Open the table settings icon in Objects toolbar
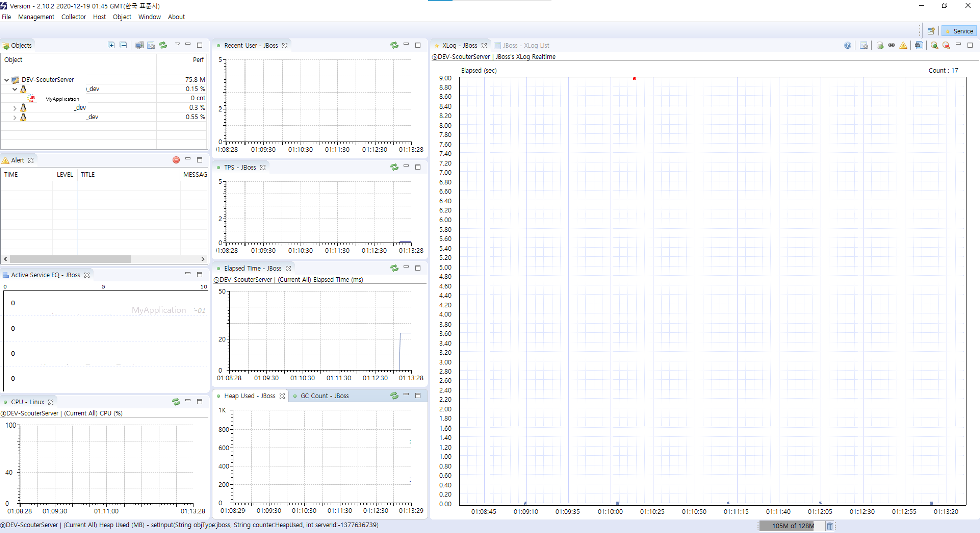This screenshot has height=533, width=980. (151, 45)
